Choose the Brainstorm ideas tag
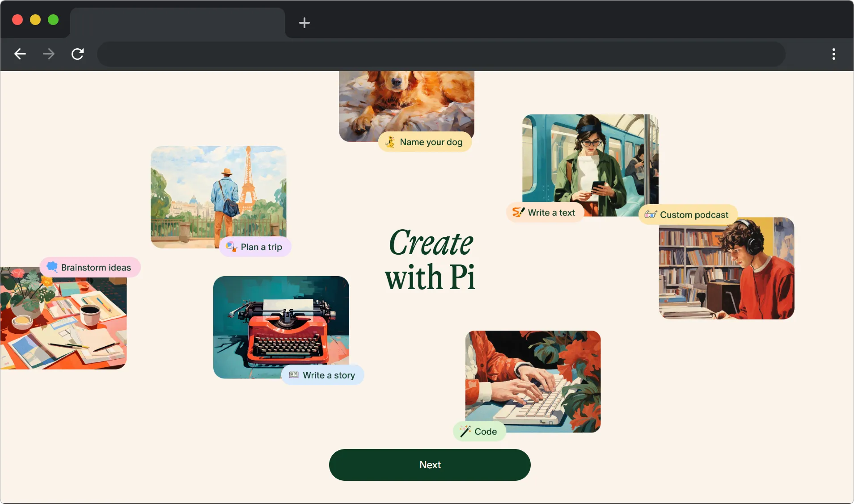The image size is (854, 504). [90, 267]
